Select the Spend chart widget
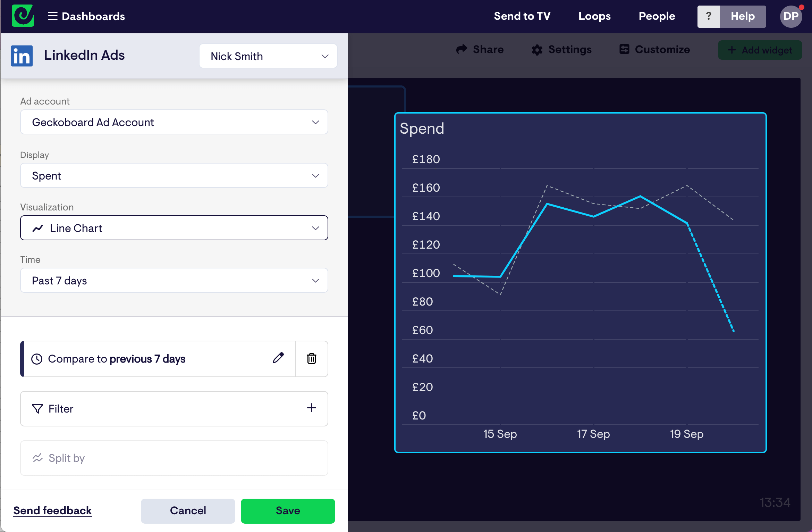812x532 pixels. [580, 282]
